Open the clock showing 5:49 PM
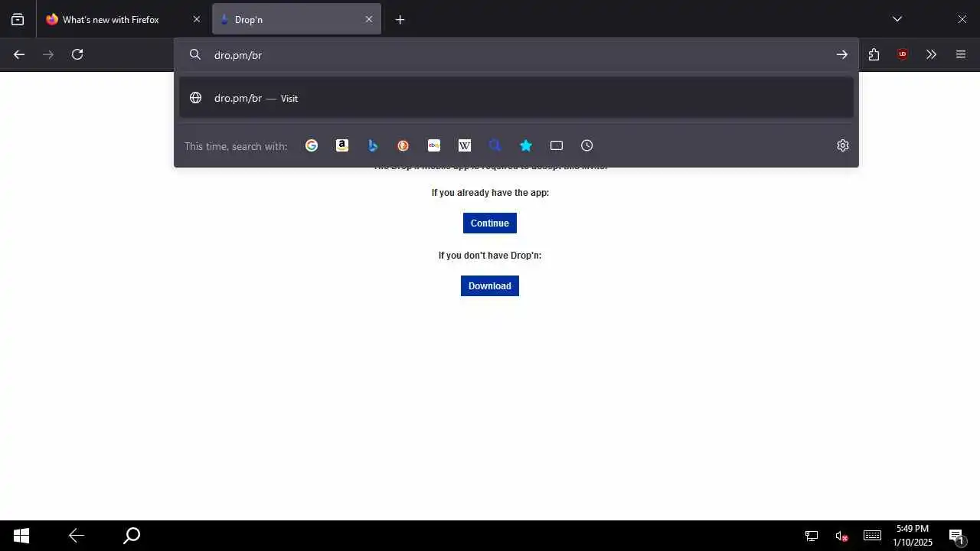 [x=913, y=536]
